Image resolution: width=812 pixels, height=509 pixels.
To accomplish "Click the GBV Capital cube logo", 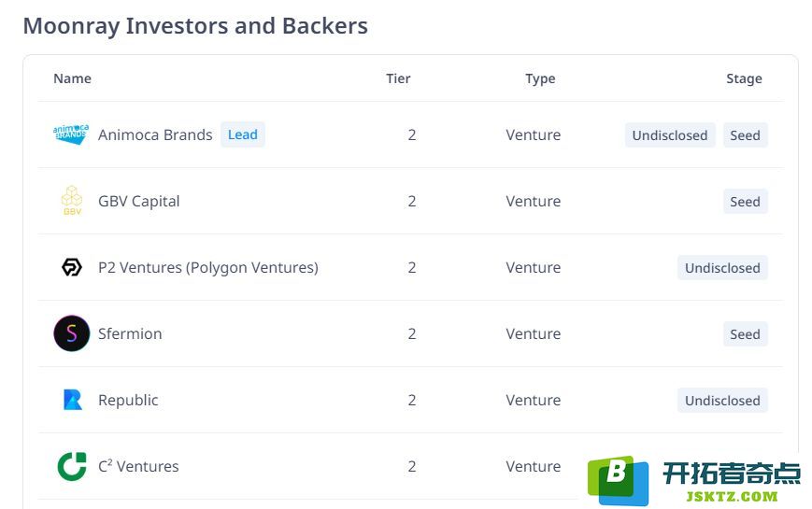I will [71, 201].
